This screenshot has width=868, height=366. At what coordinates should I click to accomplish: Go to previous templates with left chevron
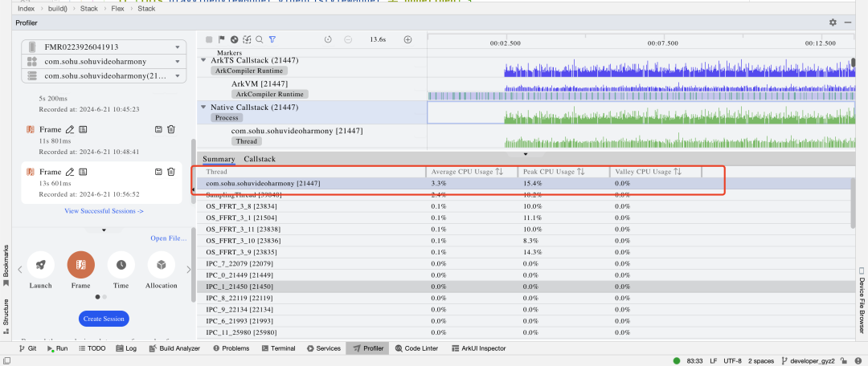point(19,270)
